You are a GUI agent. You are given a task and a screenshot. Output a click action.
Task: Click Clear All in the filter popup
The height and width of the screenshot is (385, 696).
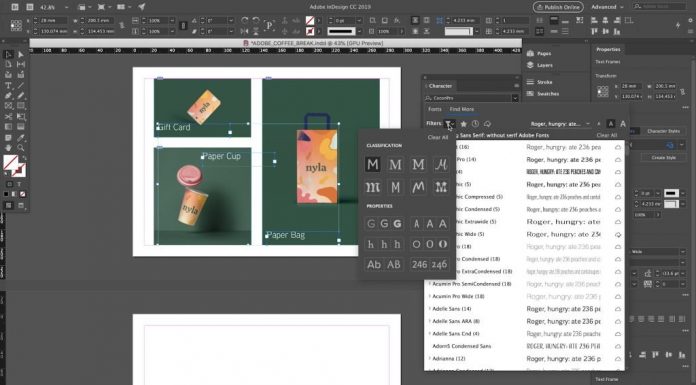coord(438,137)
